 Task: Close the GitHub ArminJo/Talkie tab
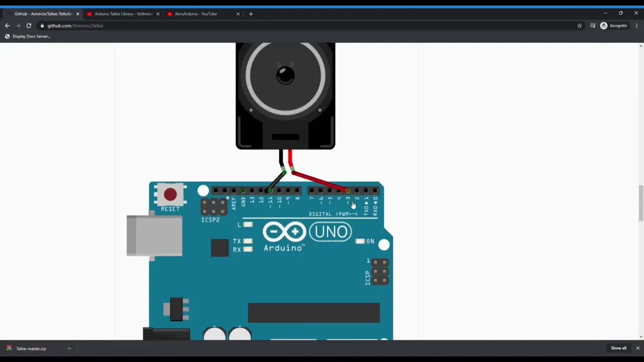[77, 14]
